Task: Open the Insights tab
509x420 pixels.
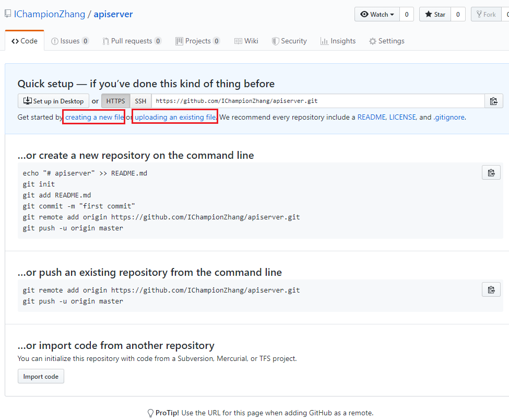Action: [338, 41]
